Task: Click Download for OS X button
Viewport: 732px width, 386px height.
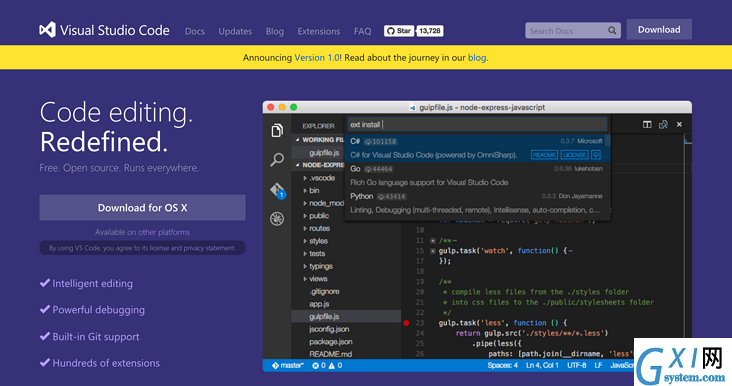Action: click(x=142, y=208)
